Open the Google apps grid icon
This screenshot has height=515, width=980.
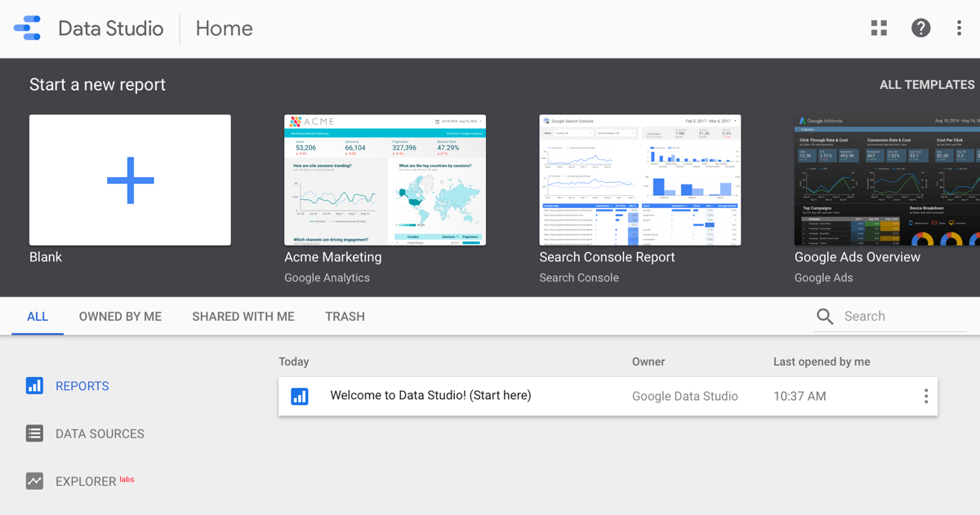[879, 29]
